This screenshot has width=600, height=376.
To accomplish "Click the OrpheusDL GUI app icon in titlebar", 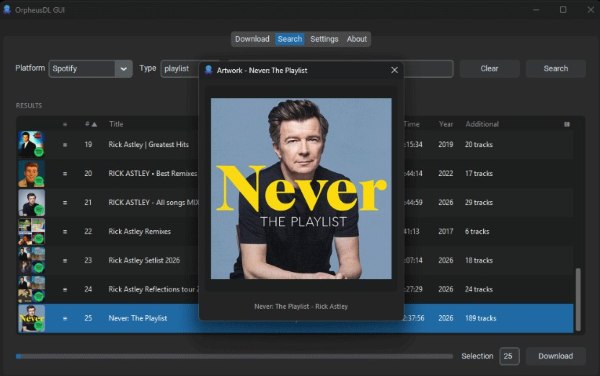I will [7, 10].
